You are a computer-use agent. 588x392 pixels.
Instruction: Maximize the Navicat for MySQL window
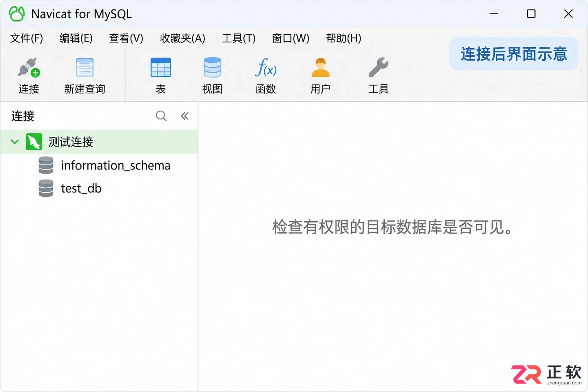[531, 14]
